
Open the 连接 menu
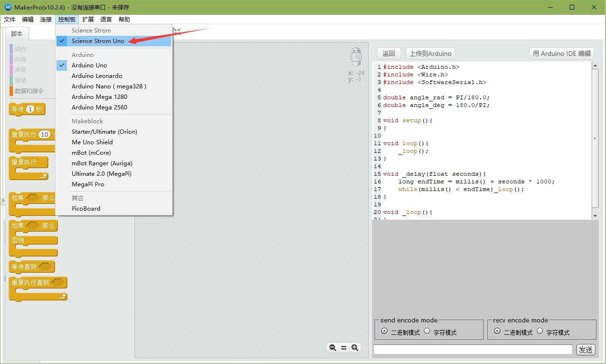[x=46, y=20]
